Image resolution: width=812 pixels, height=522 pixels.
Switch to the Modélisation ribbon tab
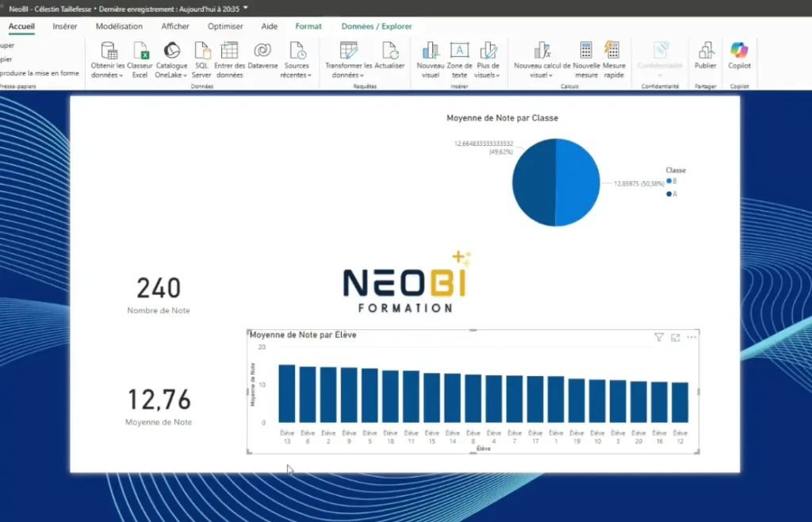click(x=118, y=25)
